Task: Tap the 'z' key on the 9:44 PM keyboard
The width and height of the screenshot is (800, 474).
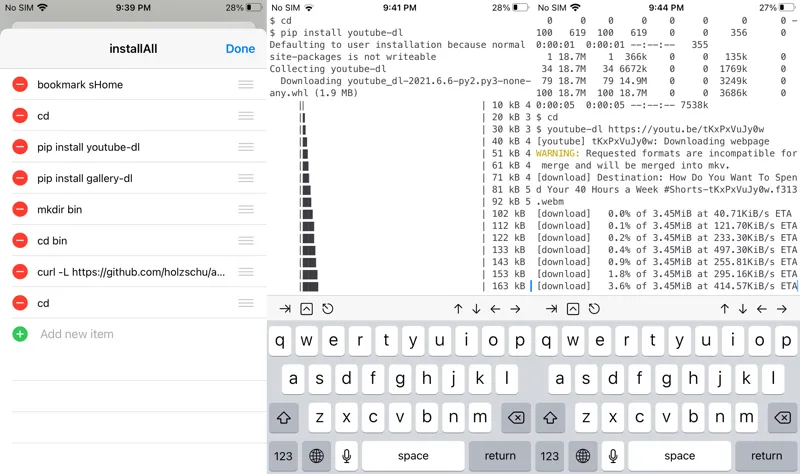Action: coord(586,417)
